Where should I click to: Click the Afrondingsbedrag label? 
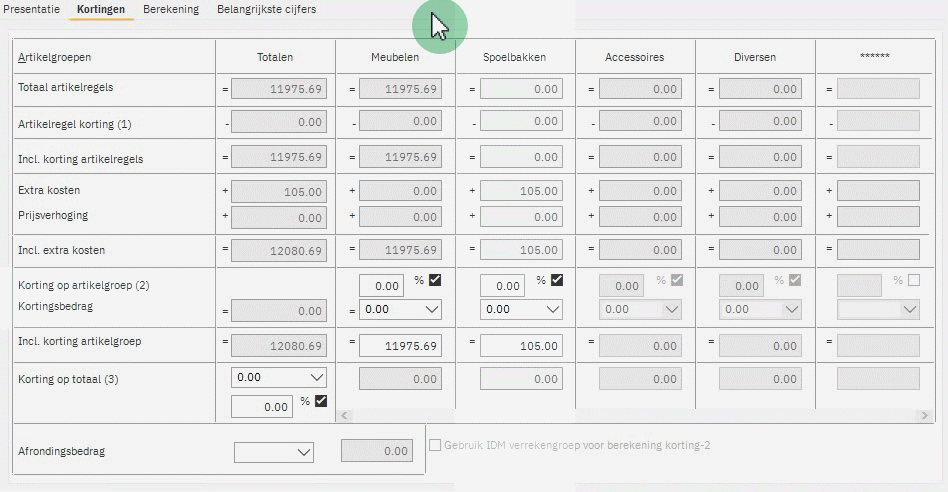click(62, 452)
